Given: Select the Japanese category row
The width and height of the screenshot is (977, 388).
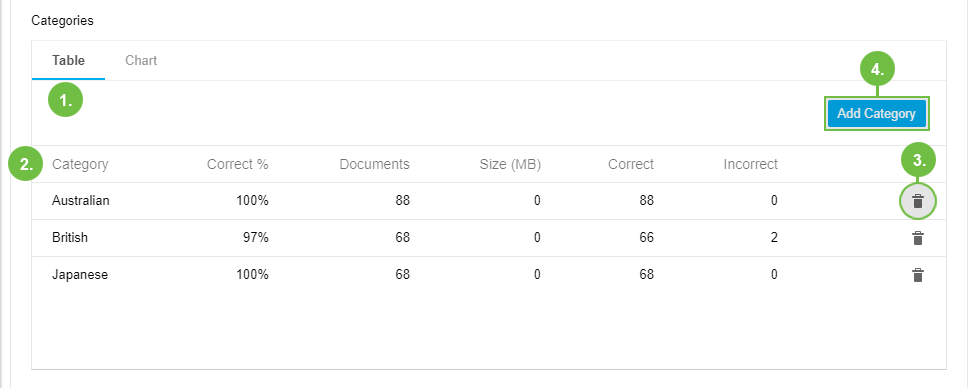Looking at the screenshot, I should (488, 275).
